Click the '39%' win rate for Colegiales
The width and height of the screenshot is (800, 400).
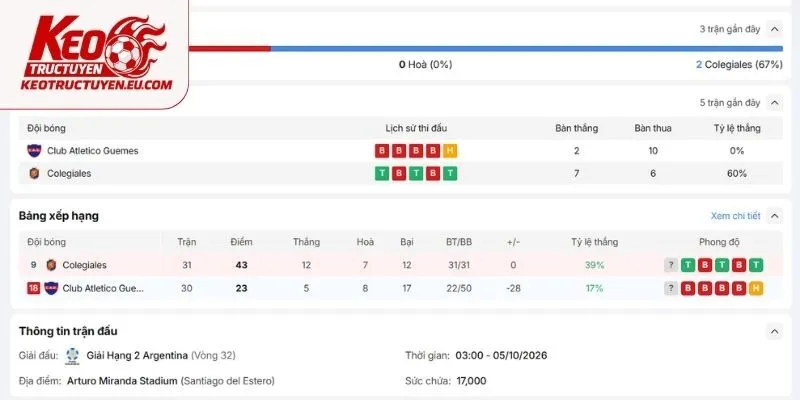coord(594,265)
